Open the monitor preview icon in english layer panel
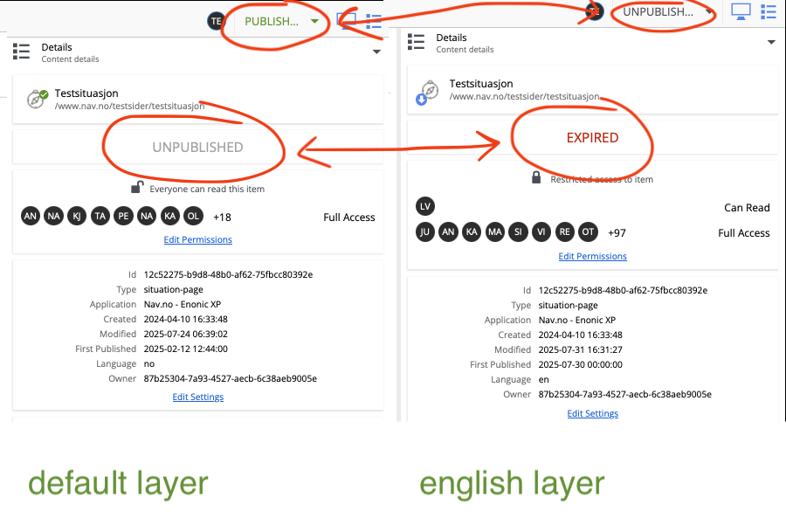The image size is (786, 532). coord(741,11)
